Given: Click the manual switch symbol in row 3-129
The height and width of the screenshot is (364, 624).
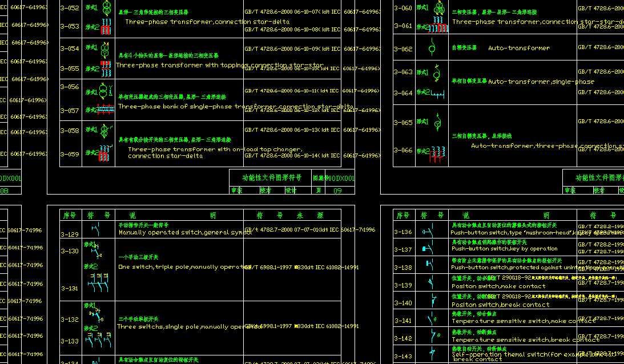Looking at the screenshot, I should click(96, 230).
